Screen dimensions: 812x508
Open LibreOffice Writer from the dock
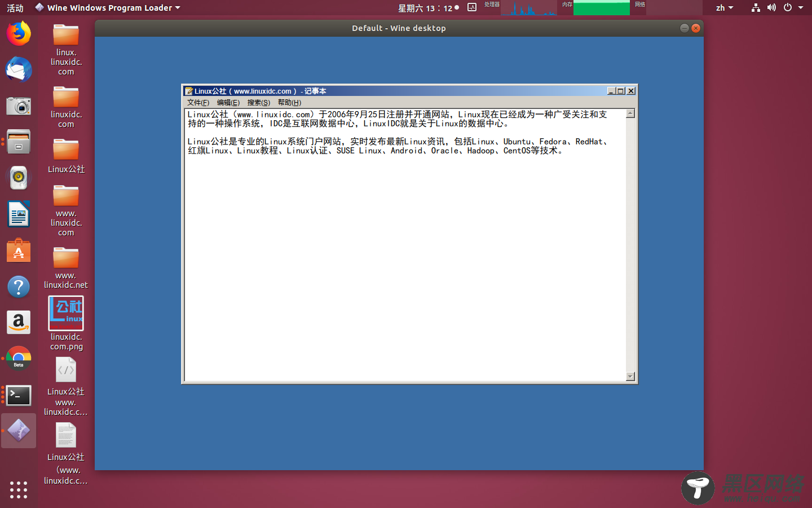pyautogui.click(x=19, y=214)
